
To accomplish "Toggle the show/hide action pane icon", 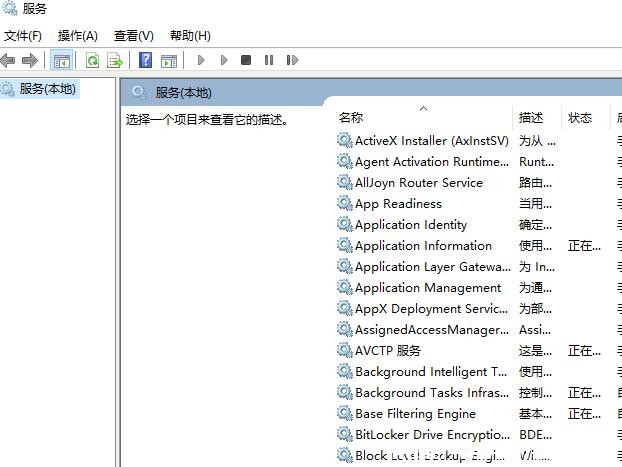I will 169,61.
